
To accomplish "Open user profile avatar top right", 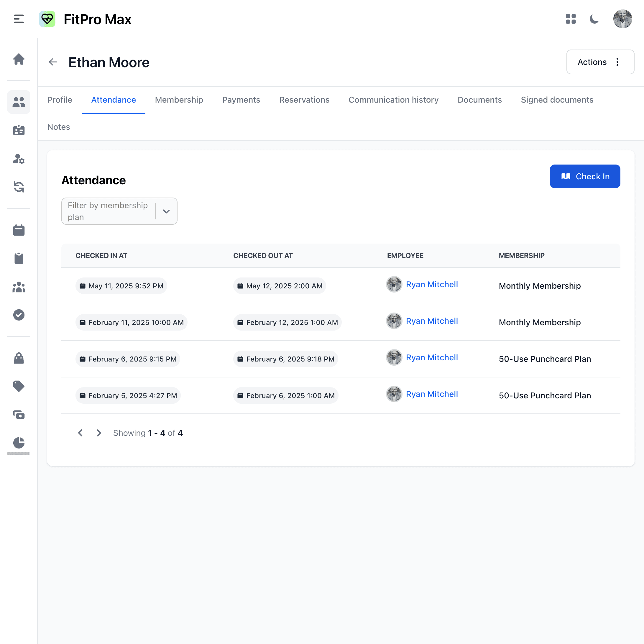I will tap(622, 19).
